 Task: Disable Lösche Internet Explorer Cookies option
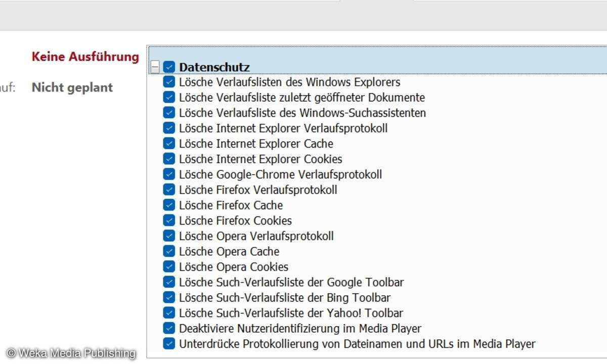tap(169, 159)
